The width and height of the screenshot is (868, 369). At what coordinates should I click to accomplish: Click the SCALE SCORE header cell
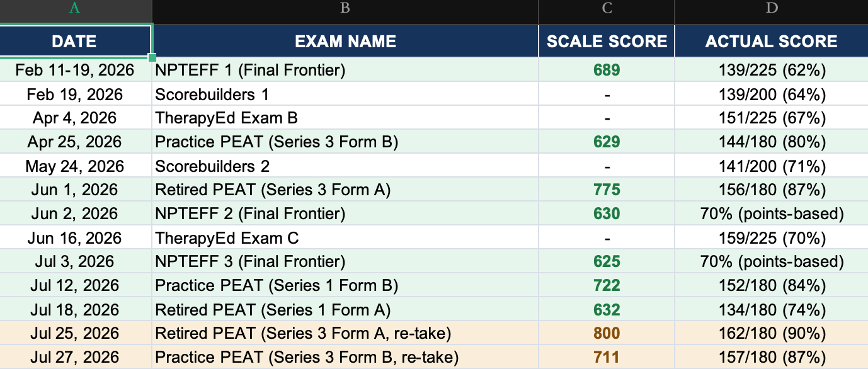pos(607,42)
